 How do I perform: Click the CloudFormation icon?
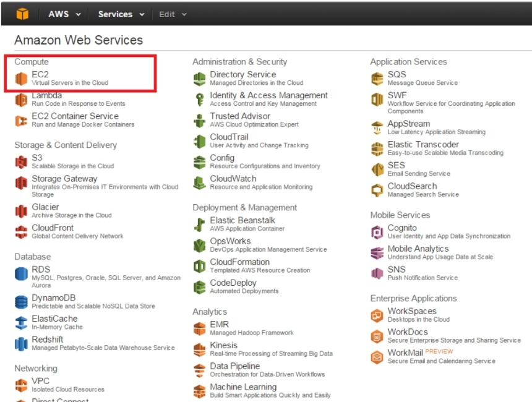tap(199, 267)
